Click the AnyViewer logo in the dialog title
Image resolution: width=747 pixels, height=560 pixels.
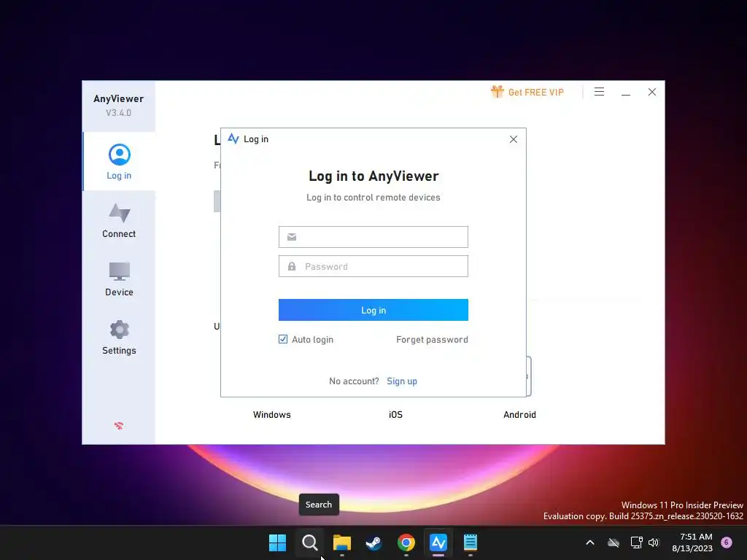(x=233, y=139)
